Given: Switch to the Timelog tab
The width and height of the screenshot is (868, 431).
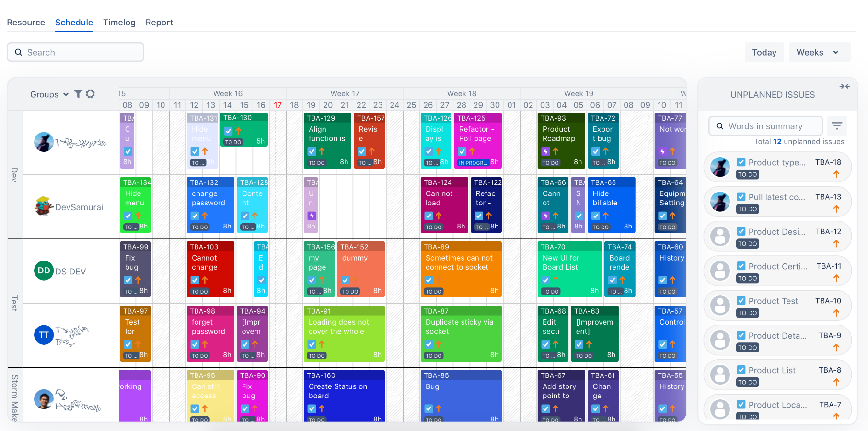Looking at the screenshot, I should pos(119,22).
